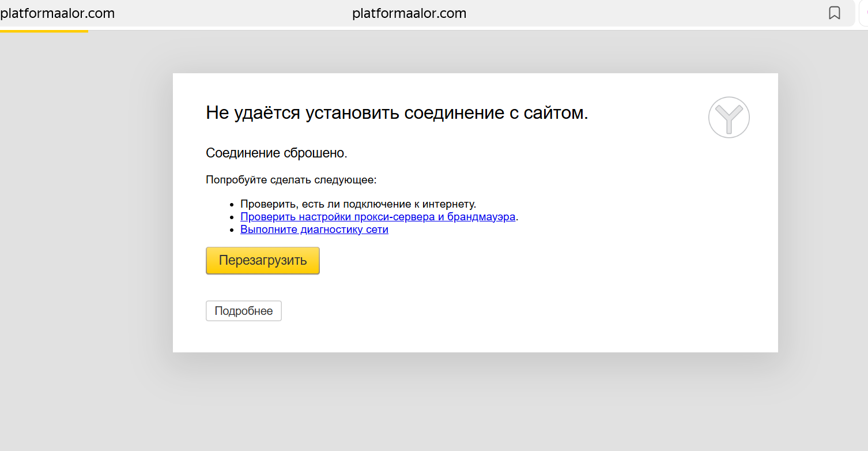Image resolution: width=868 pixels, height=451 pixels.
Task: Select the partially visible icon at top right corner
Action: (865, 13)
